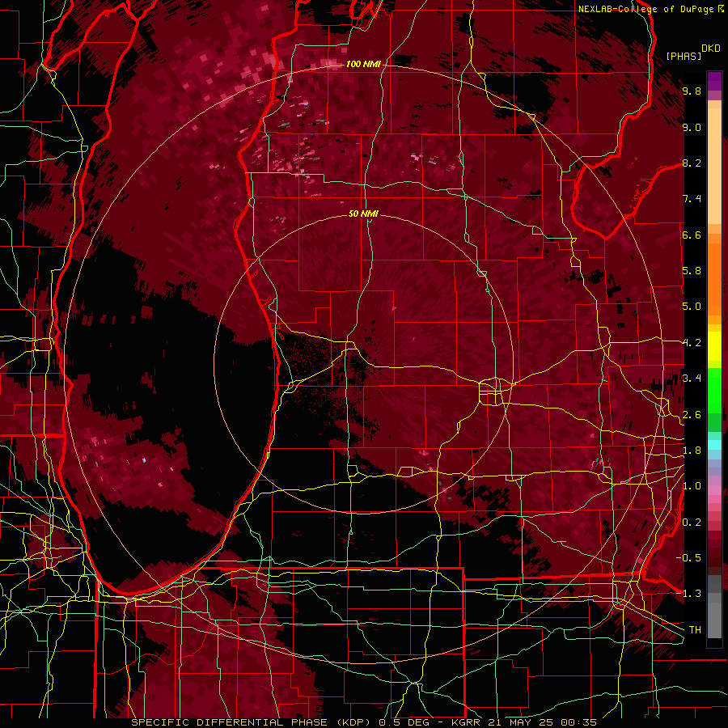Select the 8.2 scale value

coord(692,163)
